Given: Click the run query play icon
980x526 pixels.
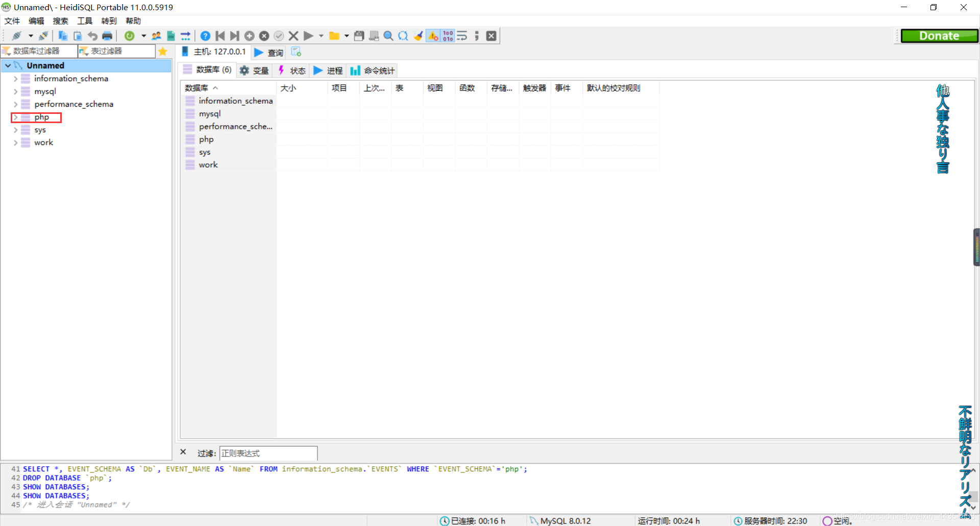Looking at the screenshot, I should pyautogui.click(x=308, y=36).
